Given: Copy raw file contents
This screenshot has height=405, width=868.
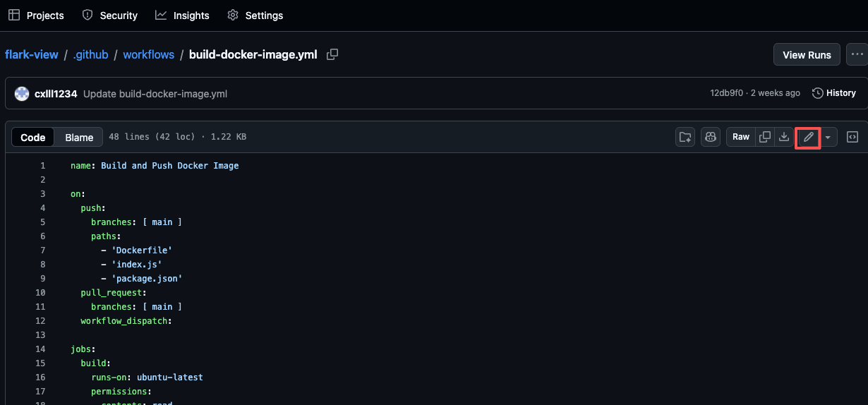Looking at the screenshot, I should (764, 137).
